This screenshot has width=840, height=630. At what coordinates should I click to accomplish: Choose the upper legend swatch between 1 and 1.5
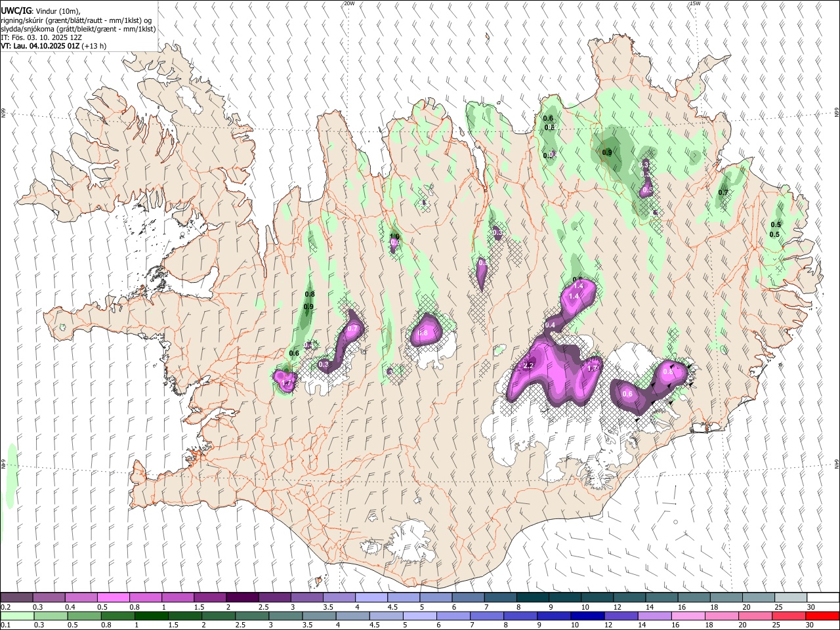point(177,598)
